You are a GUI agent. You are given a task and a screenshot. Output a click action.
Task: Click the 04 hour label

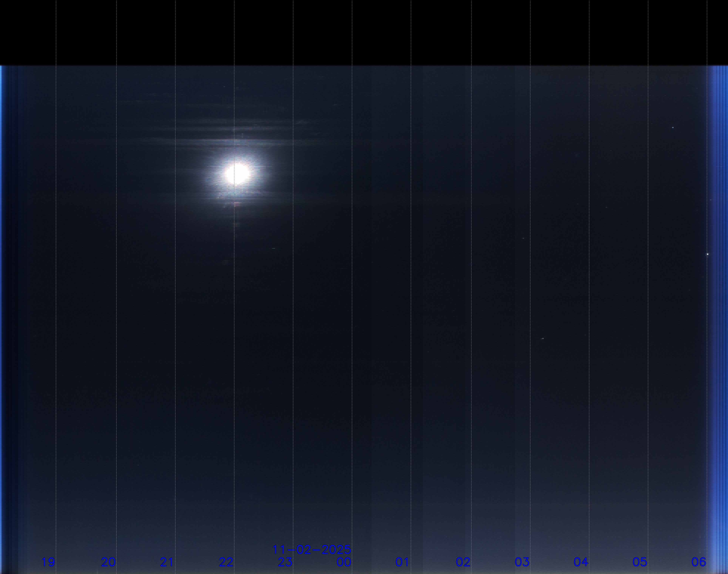(581, 562)
